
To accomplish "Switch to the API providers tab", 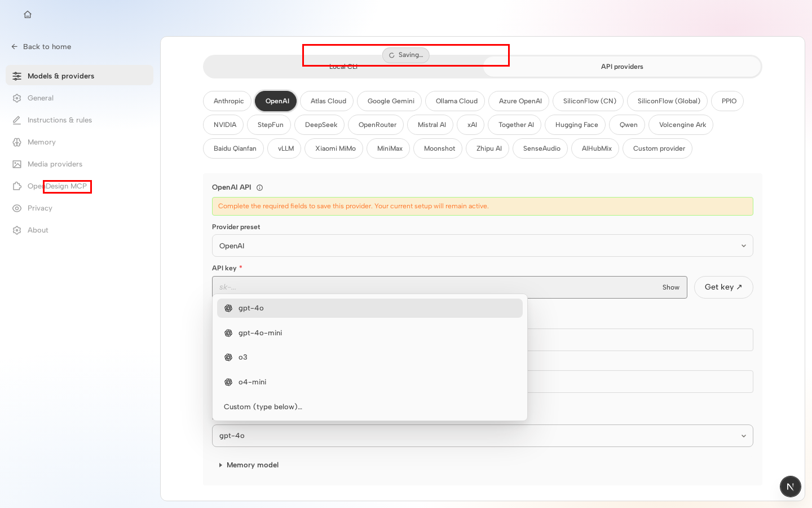I will point(622,67).
